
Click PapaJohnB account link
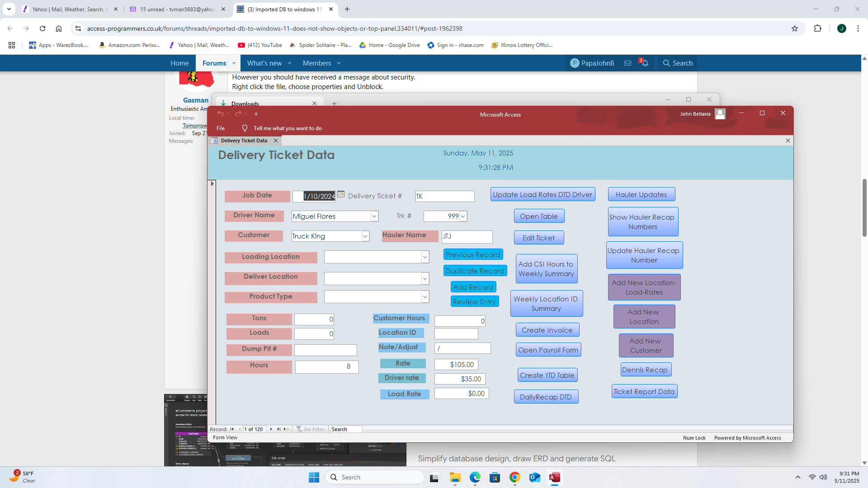(592, 63)
